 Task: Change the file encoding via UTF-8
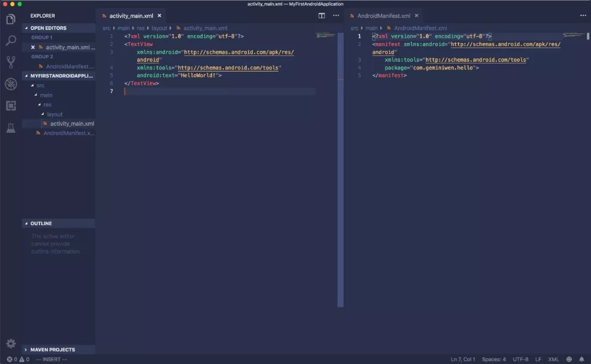pyautogui.click(x=520, y=359)
